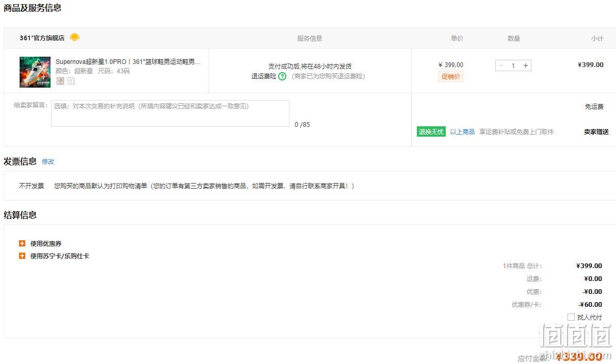Click the 发票信息 section heading
This screenshot has width=616, height=364.
[20, 161]
